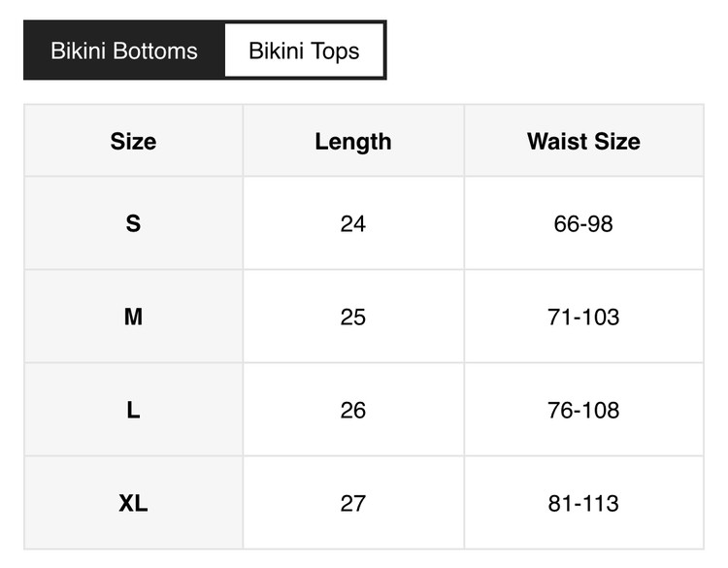This screenshot has width=728, height=568.
Task: Click the waist range for size S
Action: [583, 224]
